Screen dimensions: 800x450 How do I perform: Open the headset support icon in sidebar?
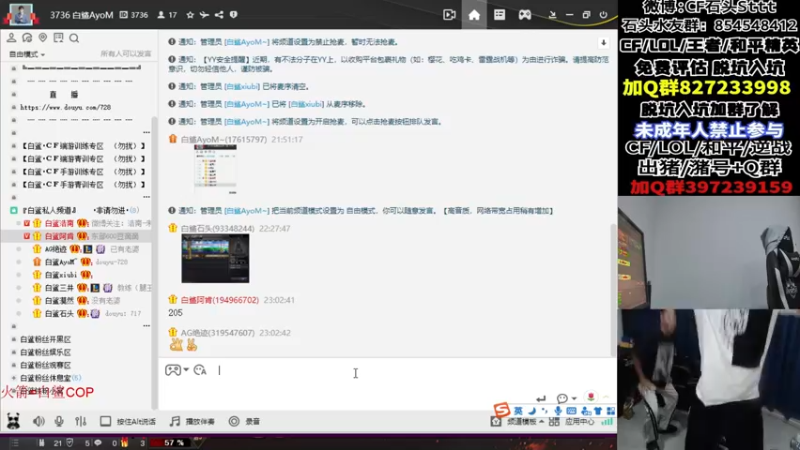[27, 38]
